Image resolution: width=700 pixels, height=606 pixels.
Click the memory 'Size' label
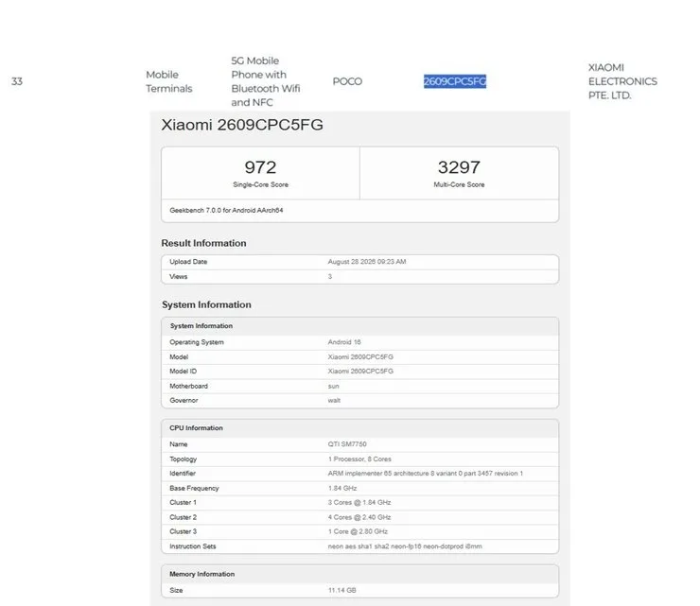(176, 590)
